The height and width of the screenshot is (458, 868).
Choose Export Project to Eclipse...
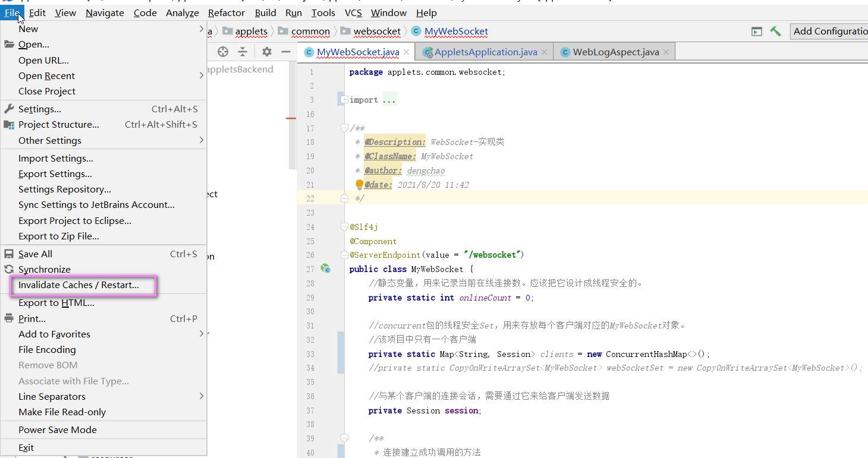(x=103, y=220)
